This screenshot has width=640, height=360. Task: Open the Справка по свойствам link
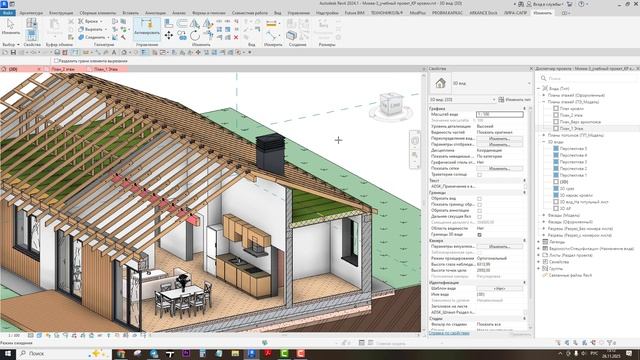[449, 333]
